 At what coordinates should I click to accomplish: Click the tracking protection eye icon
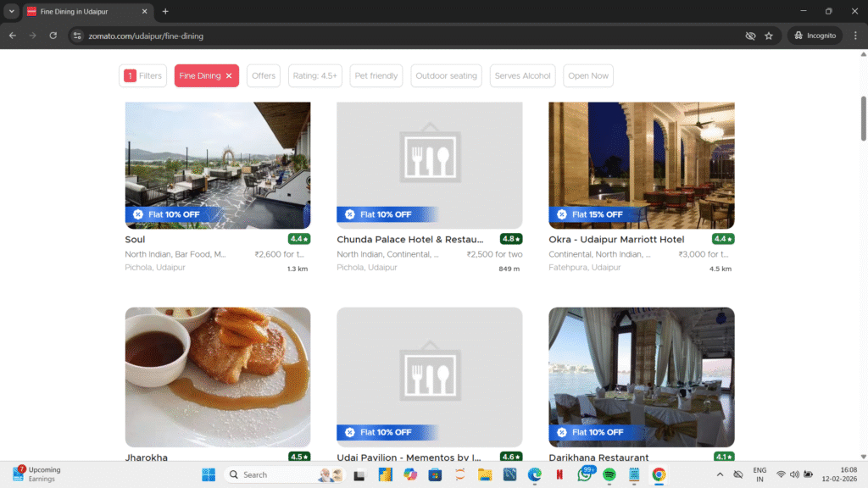750,36
